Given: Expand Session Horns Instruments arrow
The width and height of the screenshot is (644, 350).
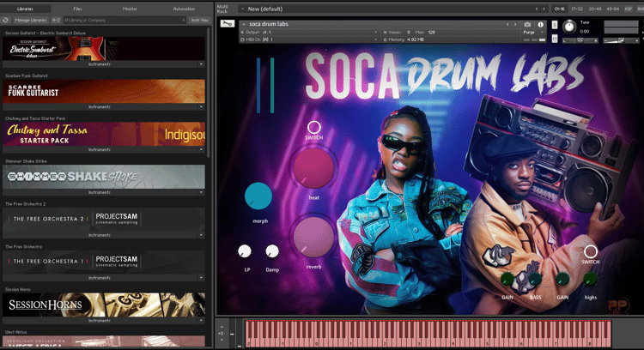Looking at the screenshot, I should pos(201,321).
